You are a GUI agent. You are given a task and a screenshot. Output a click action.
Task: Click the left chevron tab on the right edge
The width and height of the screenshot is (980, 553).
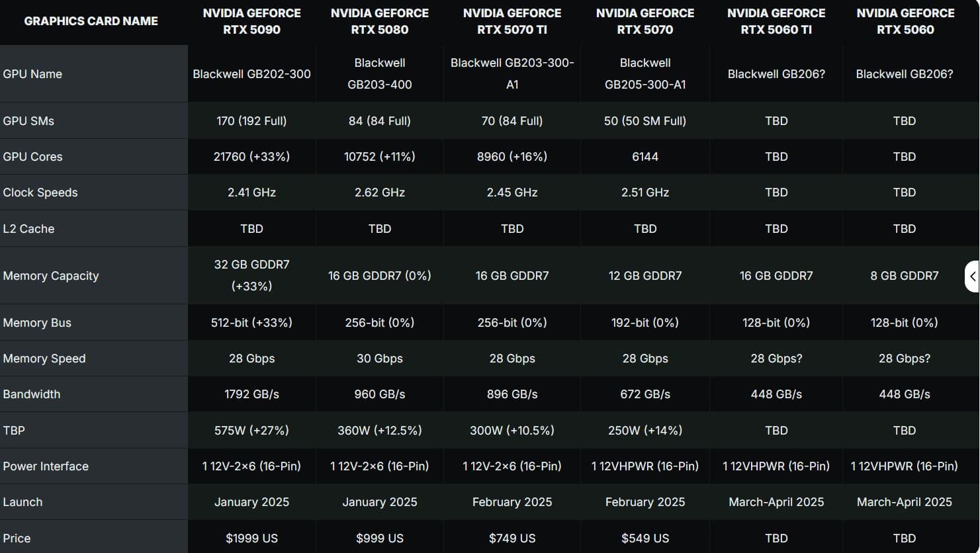972,276
